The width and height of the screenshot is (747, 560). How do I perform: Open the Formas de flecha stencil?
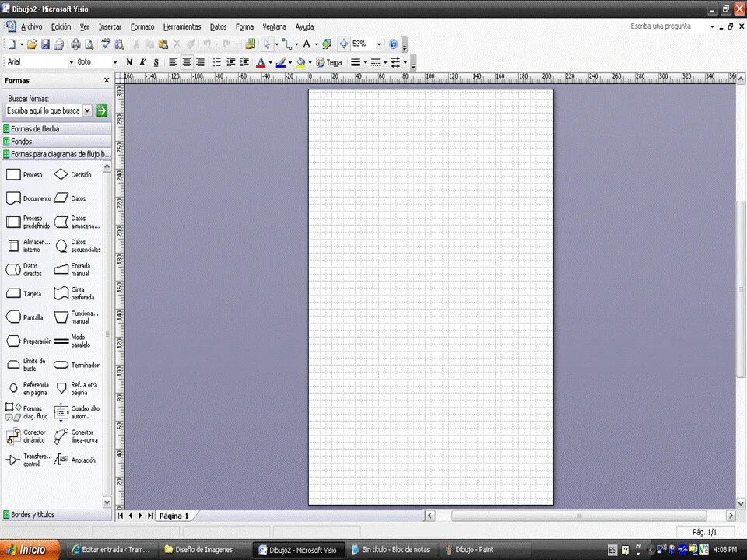pyautogui.click(x=35, y=128)
